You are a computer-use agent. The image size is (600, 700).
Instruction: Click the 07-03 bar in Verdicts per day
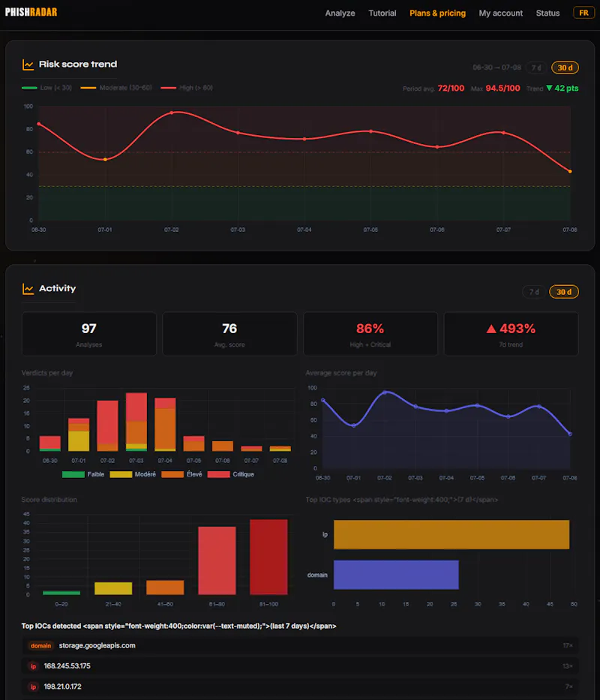tap(136, 422)
